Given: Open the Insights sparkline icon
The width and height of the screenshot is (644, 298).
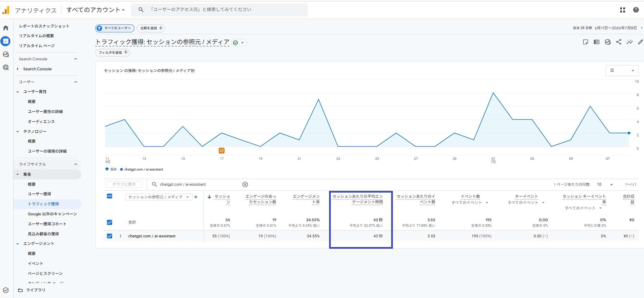Looking at the screenshot, I should coord(630,42).
